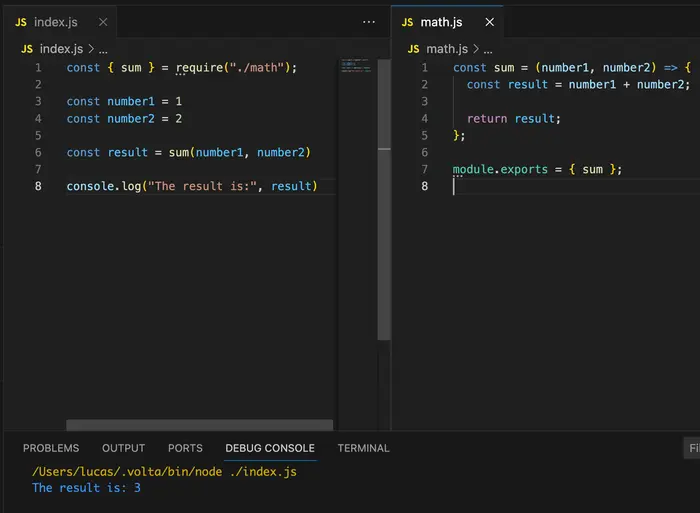Click the debug console filter input field
The image size is (700, 513).
[692, 448]
